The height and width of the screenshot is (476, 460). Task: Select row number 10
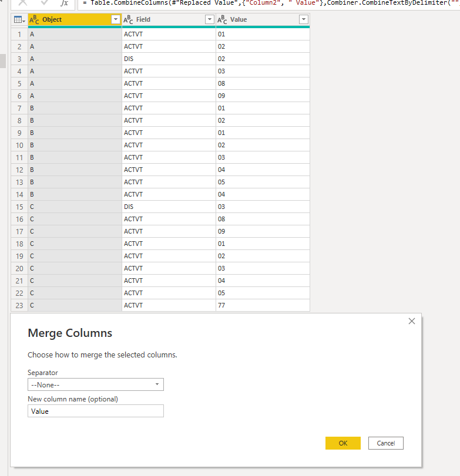click(x=19, y=145)
